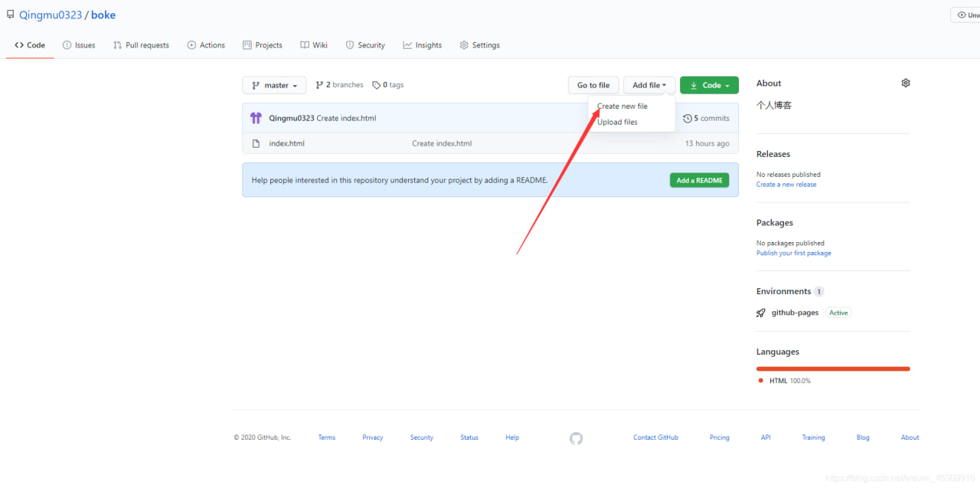Choose Upload files from the menu

coord(617,122)
